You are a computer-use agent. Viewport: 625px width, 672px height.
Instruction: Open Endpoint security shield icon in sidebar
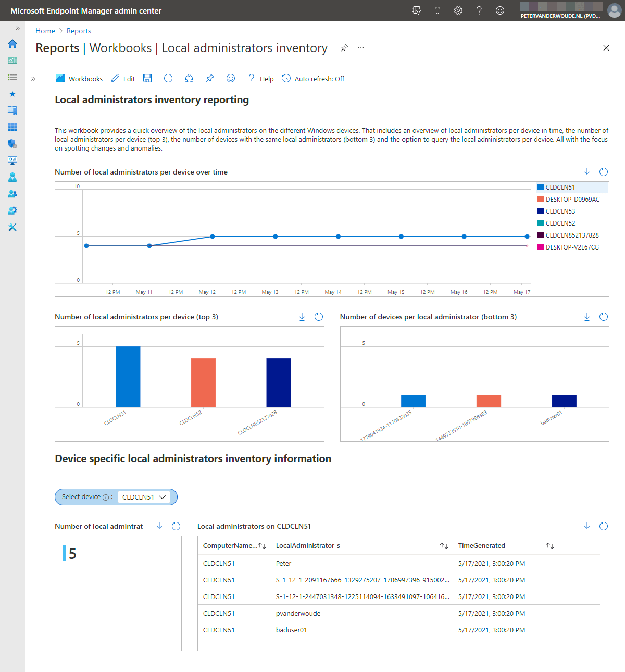tap(12, 144)
